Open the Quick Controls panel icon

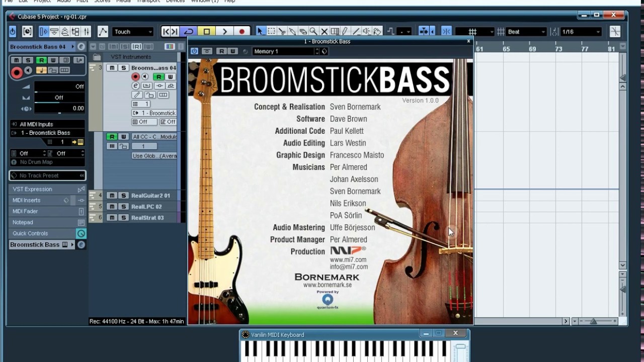click(81, 233)
